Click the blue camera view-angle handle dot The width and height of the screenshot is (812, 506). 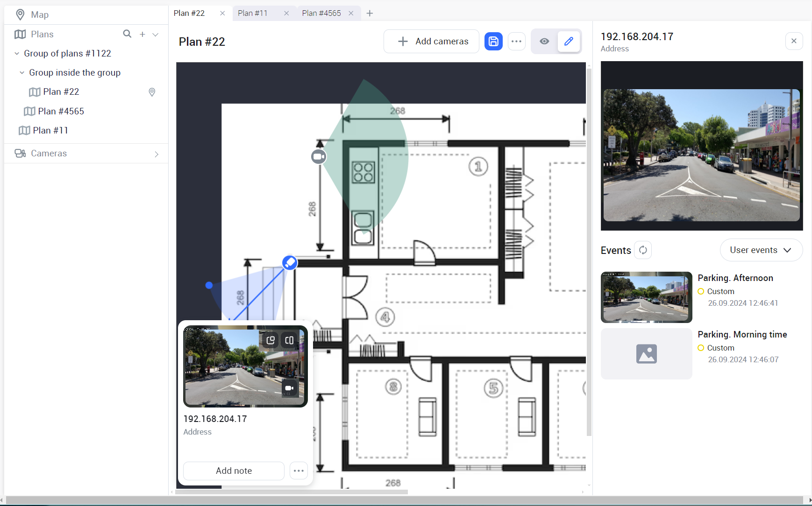pos(209,285)
